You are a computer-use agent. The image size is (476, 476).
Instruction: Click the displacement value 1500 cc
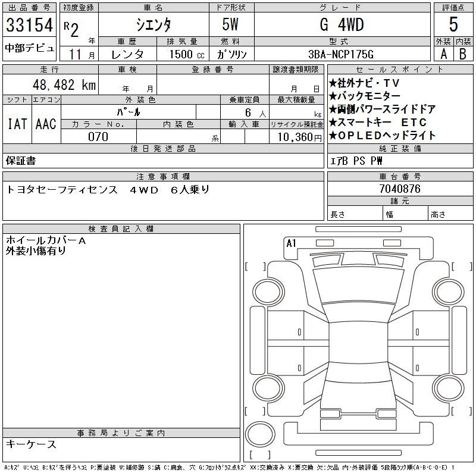pos(187,55)
